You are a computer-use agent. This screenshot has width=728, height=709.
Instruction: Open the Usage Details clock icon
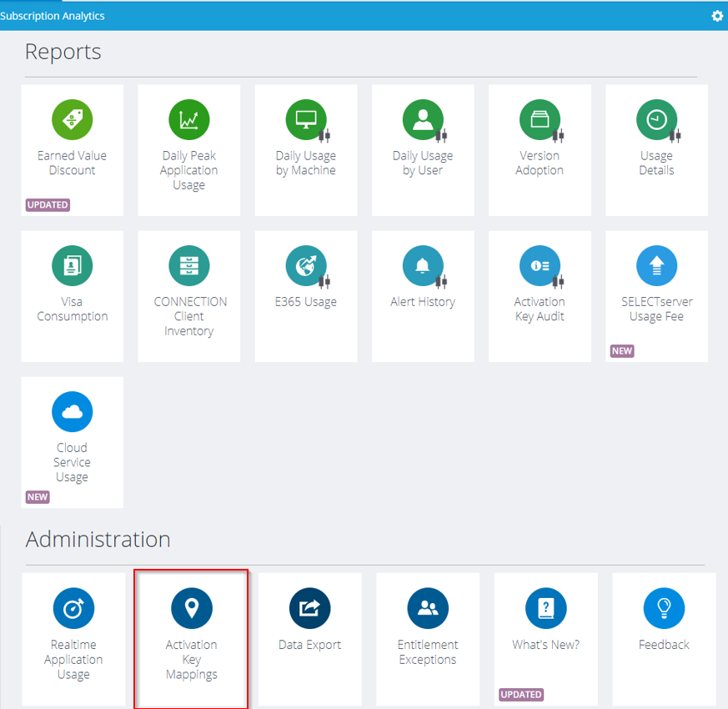pos(656,120)
